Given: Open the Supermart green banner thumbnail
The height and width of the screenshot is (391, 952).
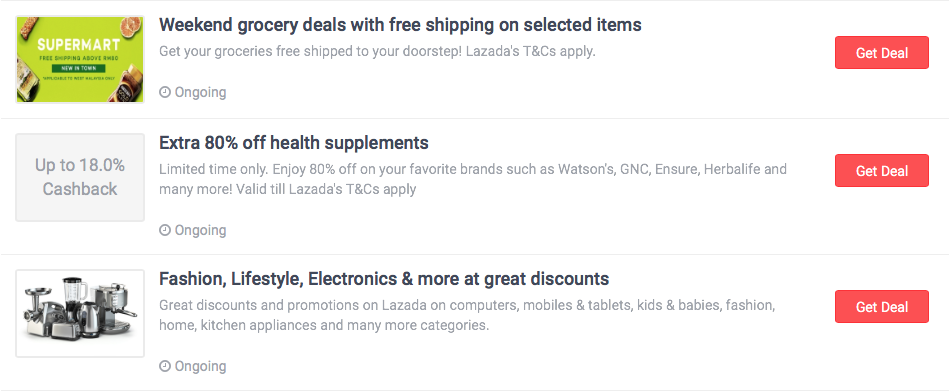Looking at the screenshot, I should 80,60.
